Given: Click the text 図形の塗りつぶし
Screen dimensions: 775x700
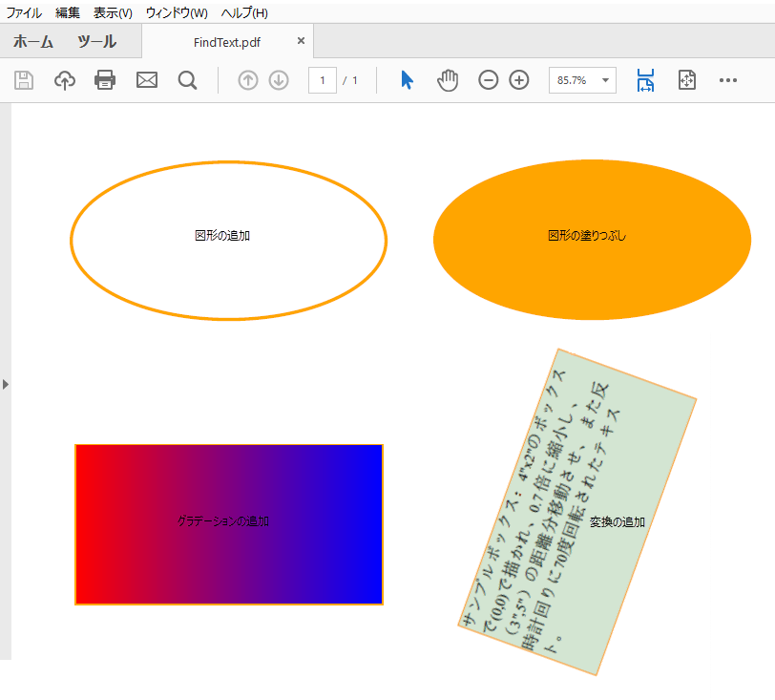Looking at the screenshot, I should click(587, 236).
